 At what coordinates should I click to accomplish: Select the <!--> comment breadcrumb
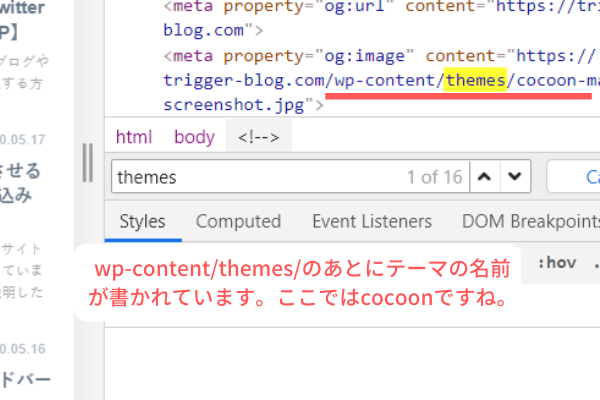259,137
